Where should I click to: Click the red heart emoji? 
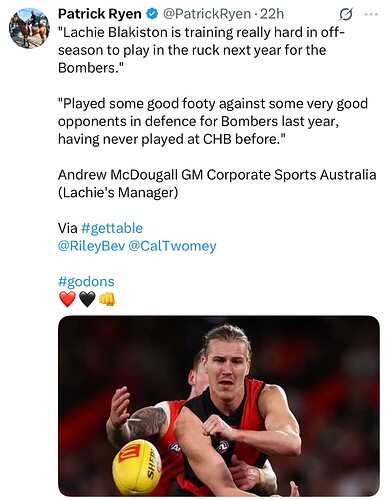(67, 299)
